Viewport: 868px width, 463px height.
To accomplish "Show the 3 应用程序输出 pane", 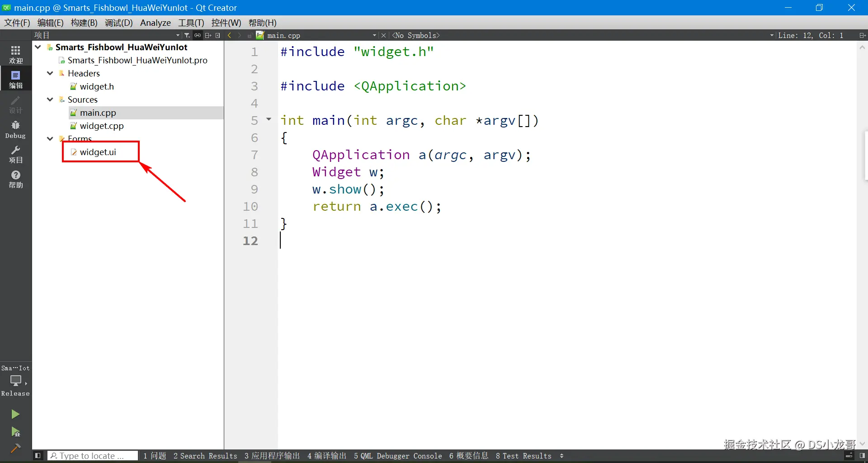I will 272,456.
